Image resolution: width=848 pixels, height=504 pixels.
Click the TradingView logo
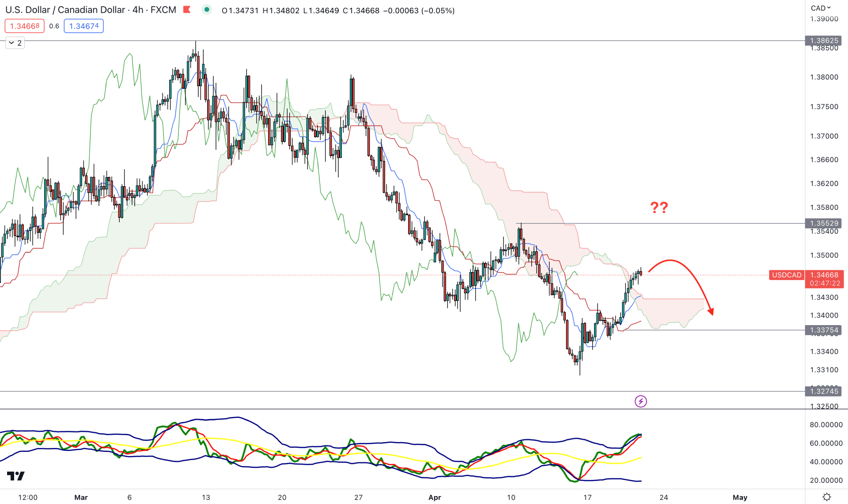tap(16, 476)
